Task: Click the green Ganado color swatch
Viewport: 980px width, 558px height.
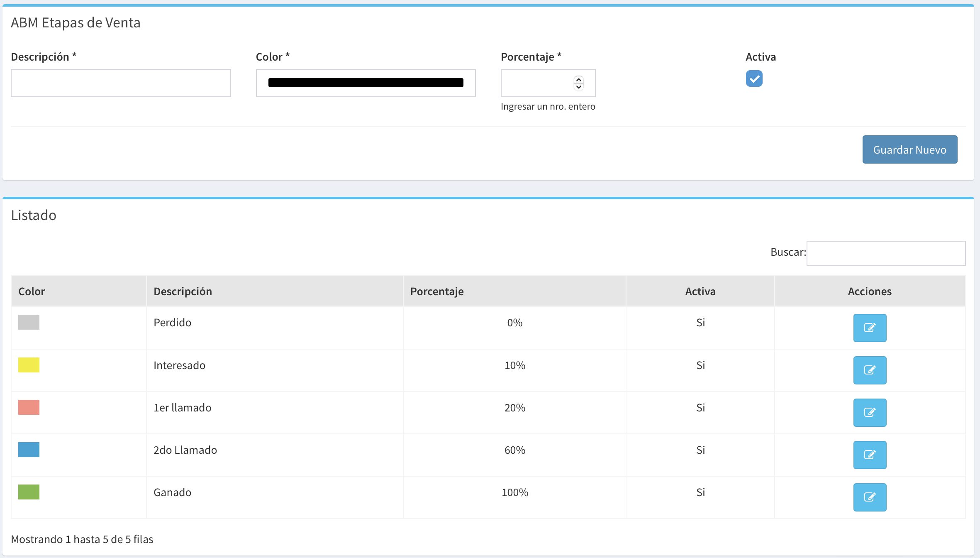Action: [x=29, y=492]
